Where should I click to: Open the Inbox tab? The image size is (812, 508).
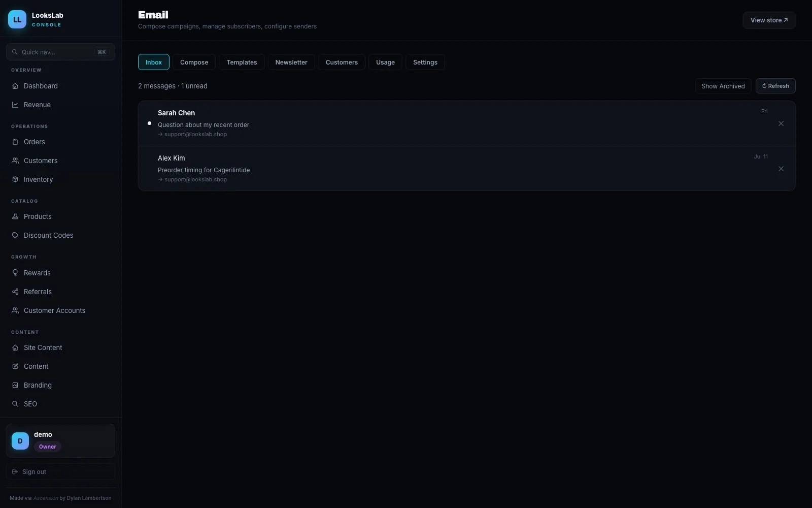pos(154,62)
